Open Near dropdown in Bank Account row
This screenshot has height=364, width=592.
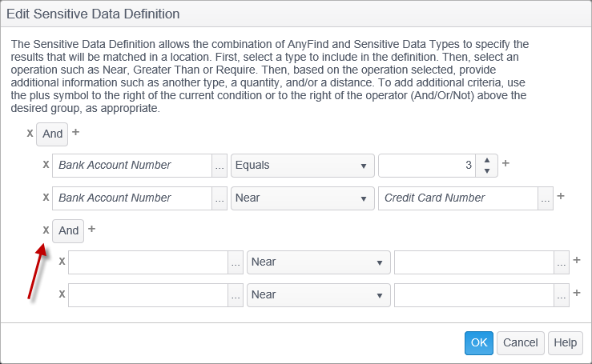point(302,198)
